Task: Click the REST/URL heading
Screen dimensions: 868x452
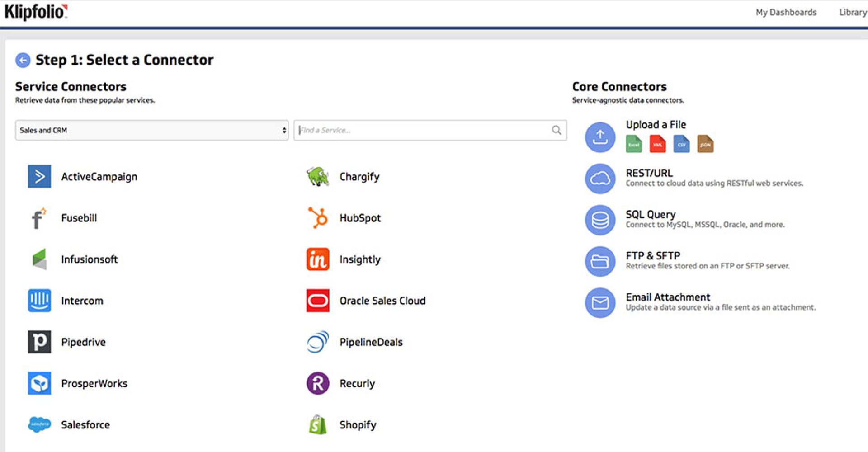Action: tap(649, 173)
